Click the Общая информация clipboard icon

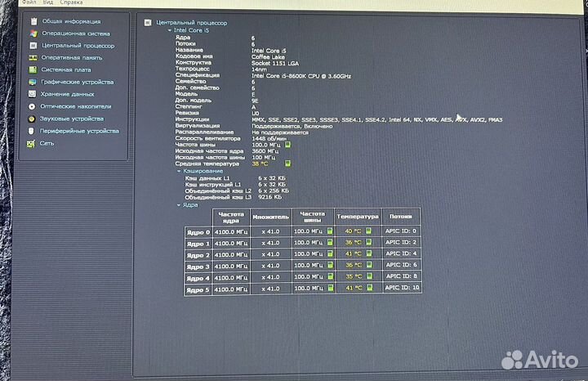click(33, 21)
